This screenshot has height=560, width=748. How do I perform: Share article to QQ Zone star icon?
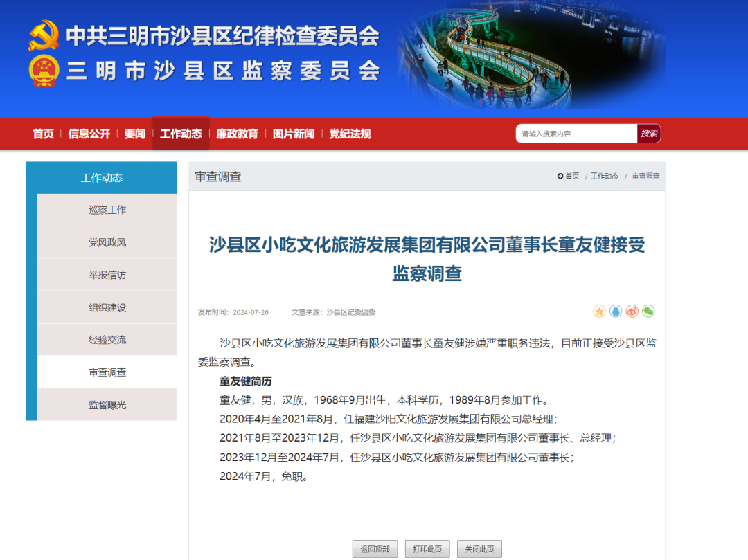(599, 311)
